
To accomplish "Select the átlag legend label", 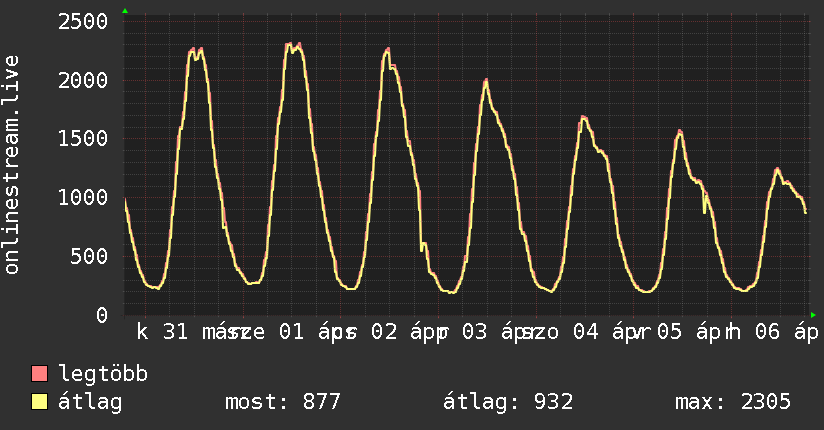I will click(90, 402).
